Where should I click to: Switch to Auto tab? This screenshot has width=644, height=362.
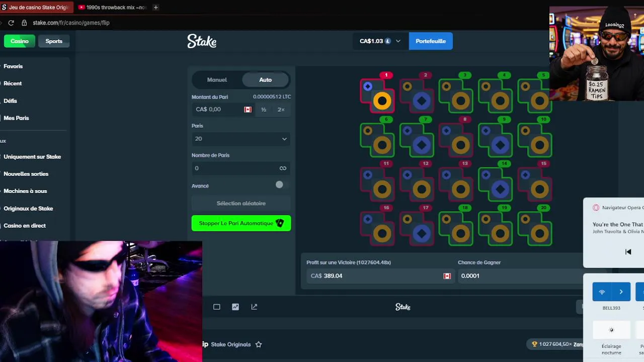click(x=265, y=80)
